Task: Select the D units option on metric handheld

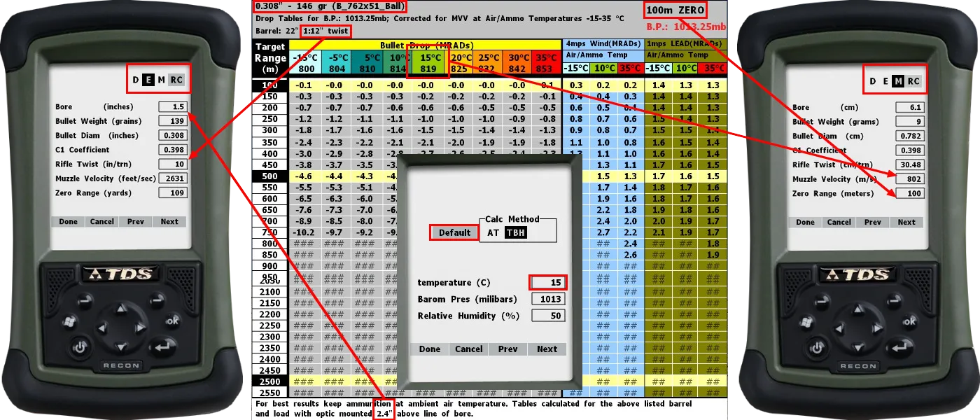Action: pyautogui.click(x=873, y=81)
